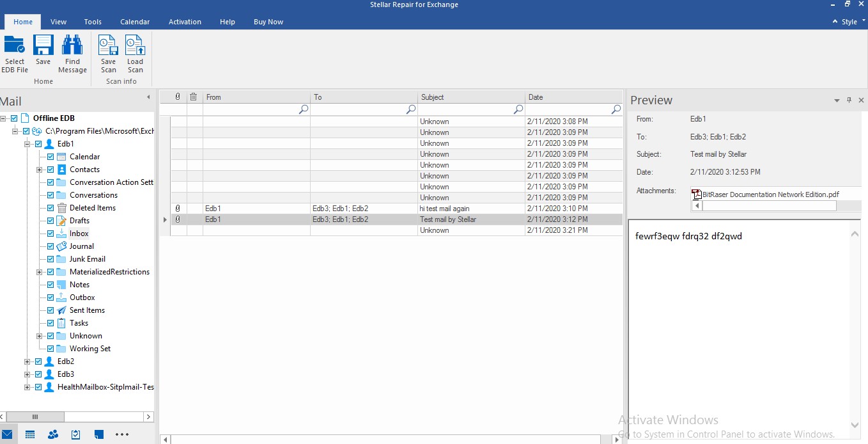
Task: Switch to Tasks view icon in bottom bar
Action: pos(76,434)
